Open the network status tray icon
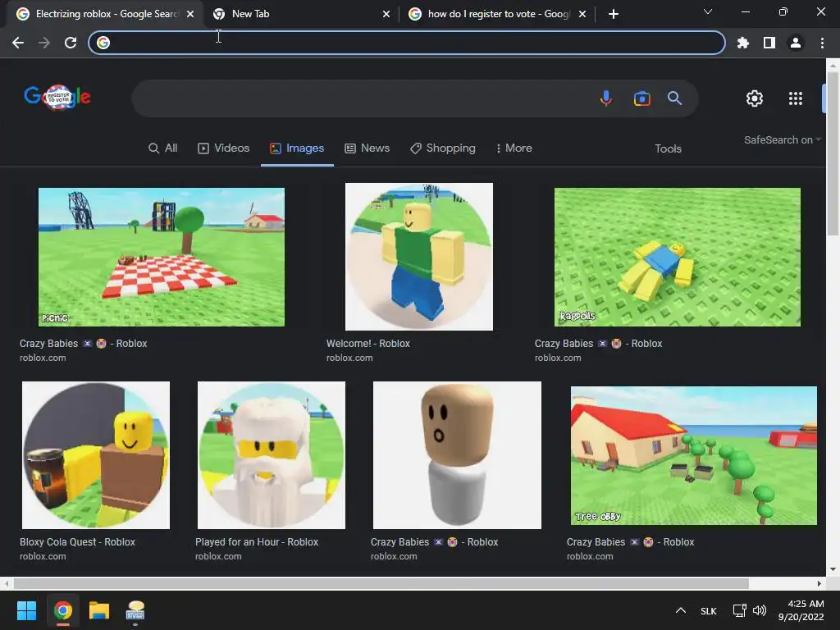The width and height of the screenshot is (840, 630). [x=740, y=610]
